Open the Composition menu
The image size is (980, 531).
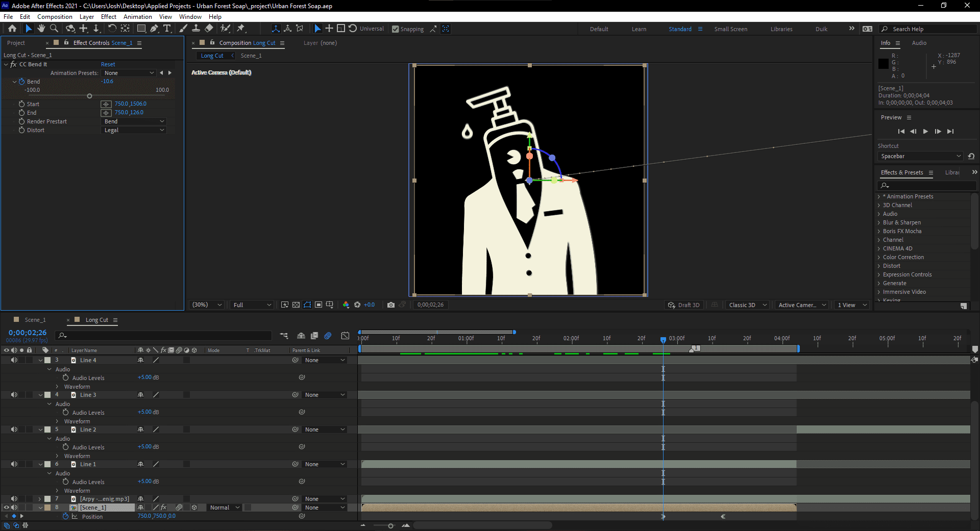click(55, 17)
